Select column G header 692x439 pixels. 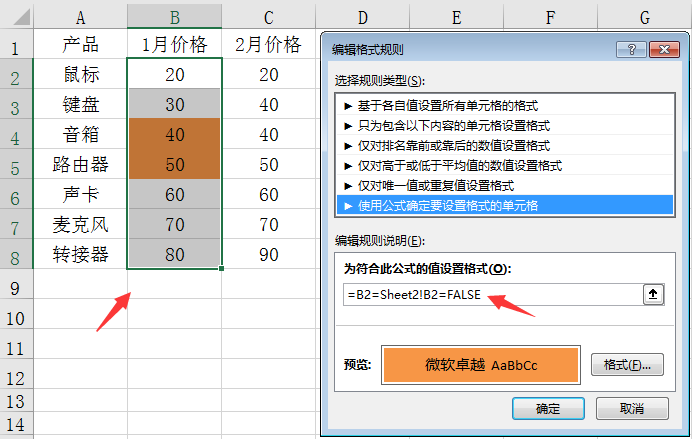(644, 17)
